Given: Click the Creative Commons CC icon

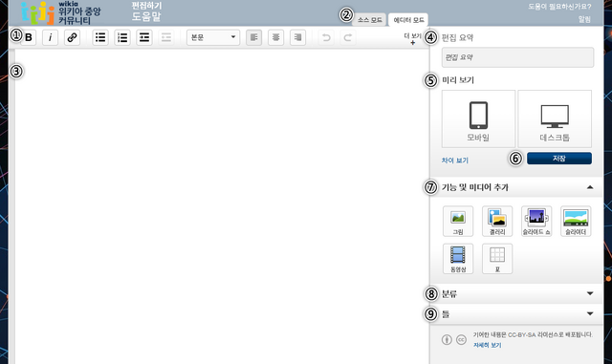Looking at the screenshot, I should point(461,340).
